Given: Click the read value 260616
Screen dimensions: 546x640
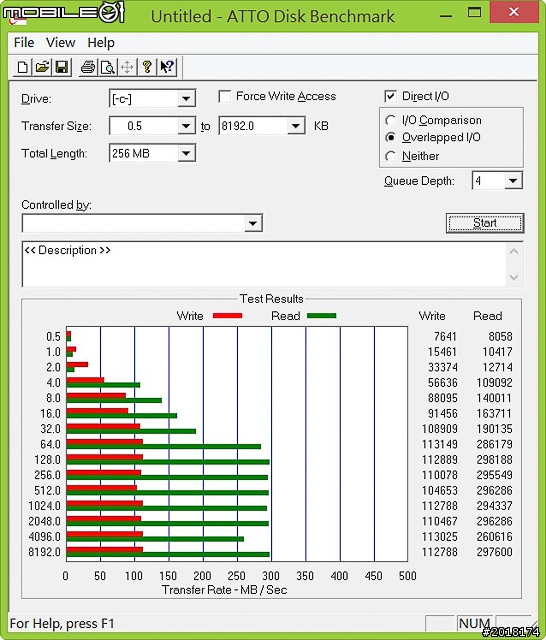Looking at the screenshot, I should [494, 536].
